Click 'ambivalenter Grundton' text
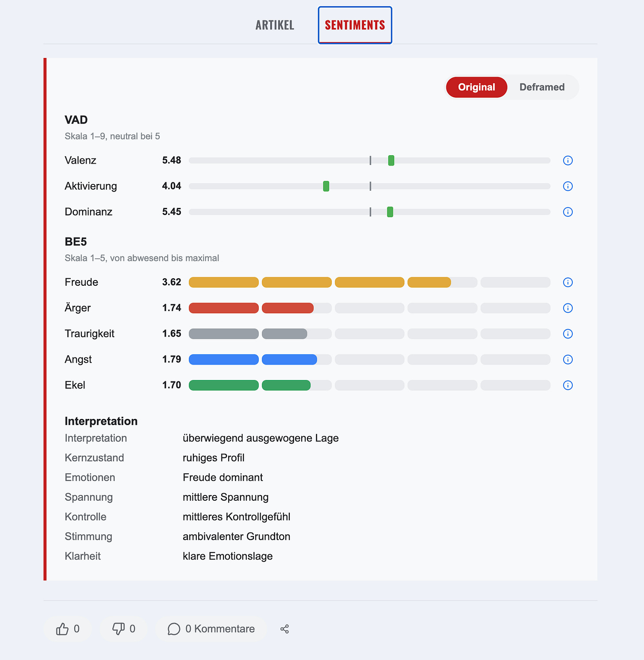Viewport: 644px width, 660px height. pos(237,536)
